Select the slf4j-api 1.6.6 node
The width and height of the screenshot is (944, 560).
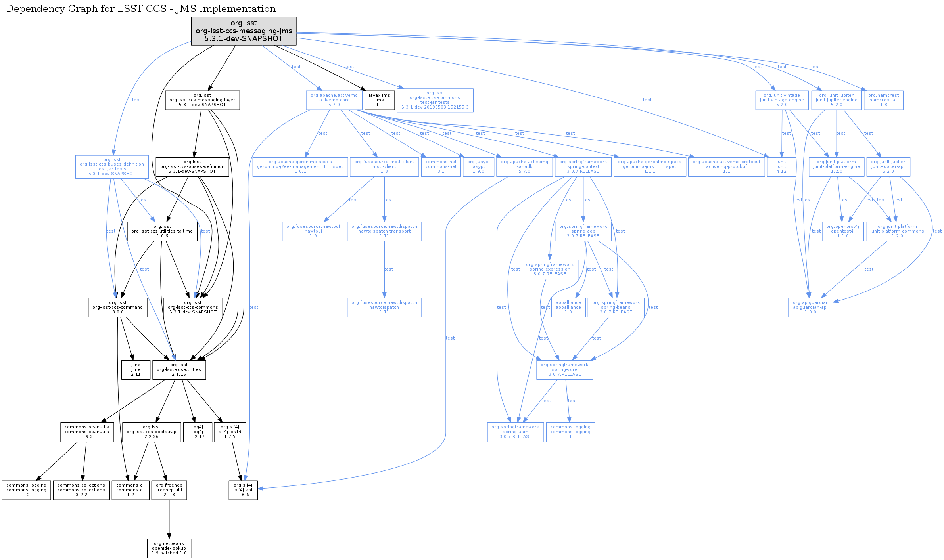243,490
